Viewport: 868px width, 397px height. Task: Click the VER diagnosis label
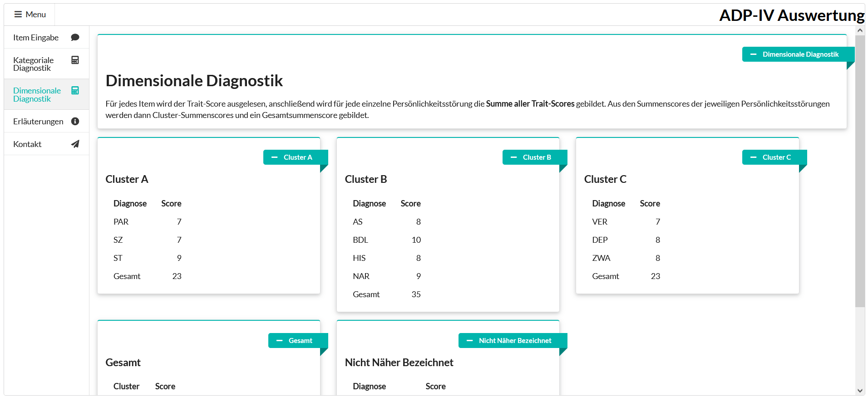coord(600,222)
